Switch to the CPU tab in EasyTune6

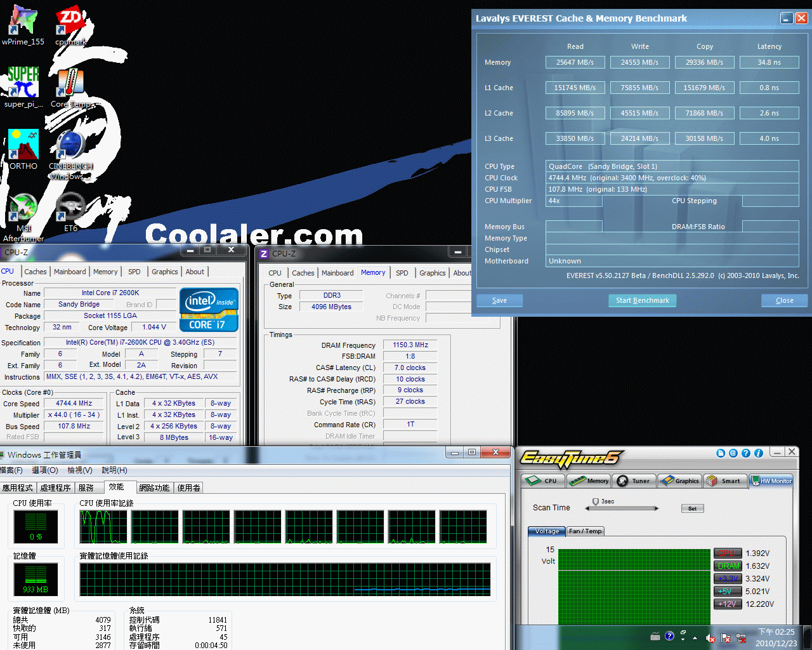542,481
